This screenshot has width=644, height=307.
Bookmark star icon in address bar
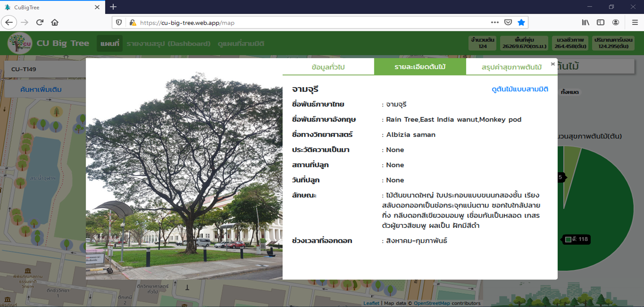521,23
